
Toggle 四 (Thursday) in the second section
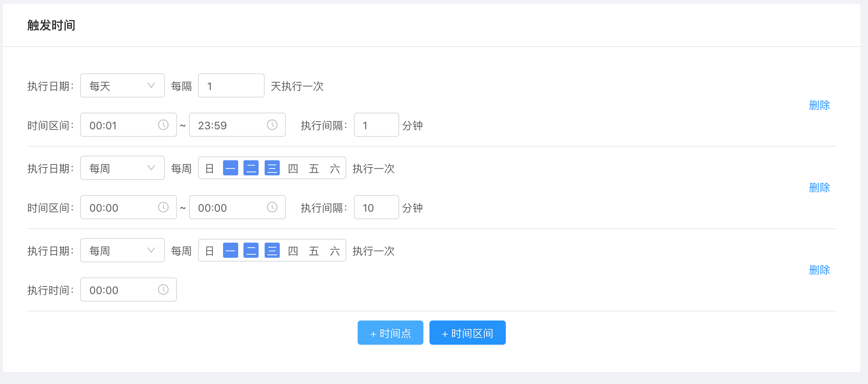293,168
